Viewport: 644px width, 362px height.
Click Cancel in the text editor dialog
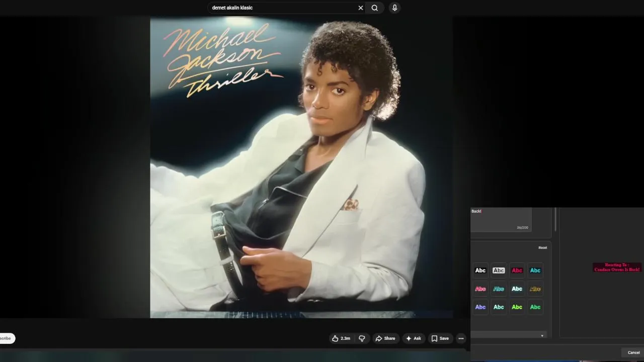[633, 352]
